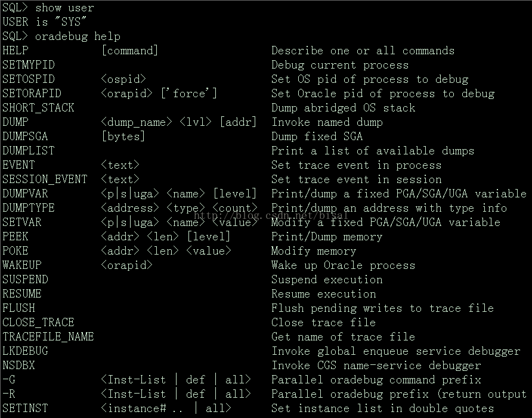Click the 'show user' command line
This screenshot has height=418, width=532.
(x=64, y=8)
